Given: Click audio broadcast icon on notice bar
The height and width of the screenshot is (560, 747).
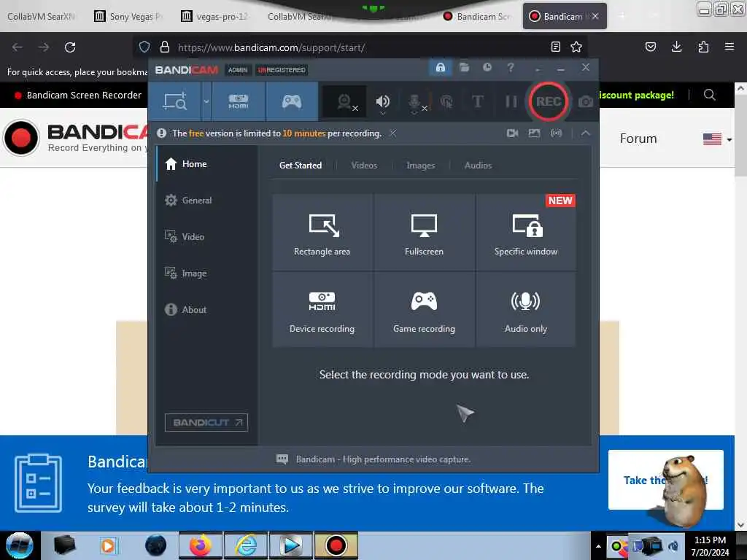Looking at the screenshot, I should click(x=556, y=133).
